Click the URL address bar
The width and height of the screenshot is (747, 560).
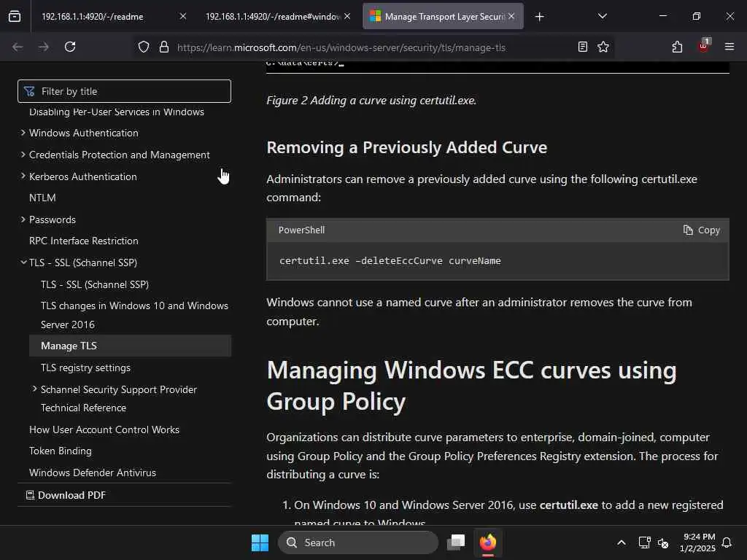click(x=341, y=47)
